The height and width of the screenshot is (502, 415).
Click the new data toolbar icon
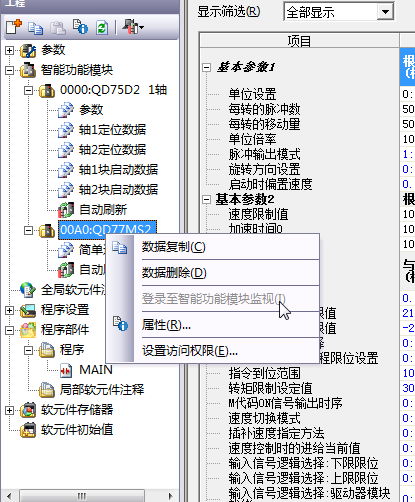[x=14, y=27]
